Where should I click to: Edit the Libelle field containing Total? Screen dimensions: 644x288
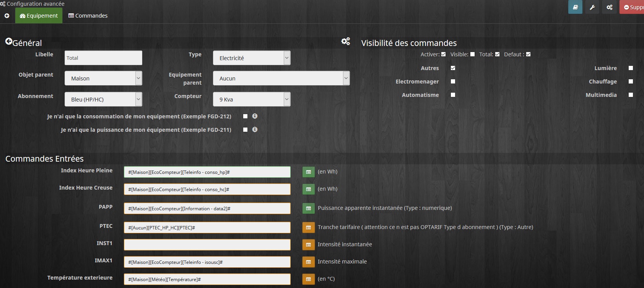click(x=103, y=58)
